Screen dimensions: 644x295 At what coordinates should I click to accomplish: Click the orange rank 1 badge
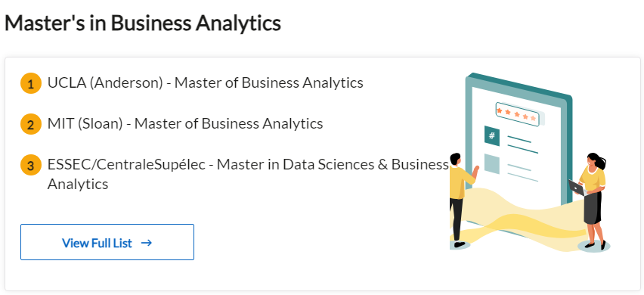31,83
